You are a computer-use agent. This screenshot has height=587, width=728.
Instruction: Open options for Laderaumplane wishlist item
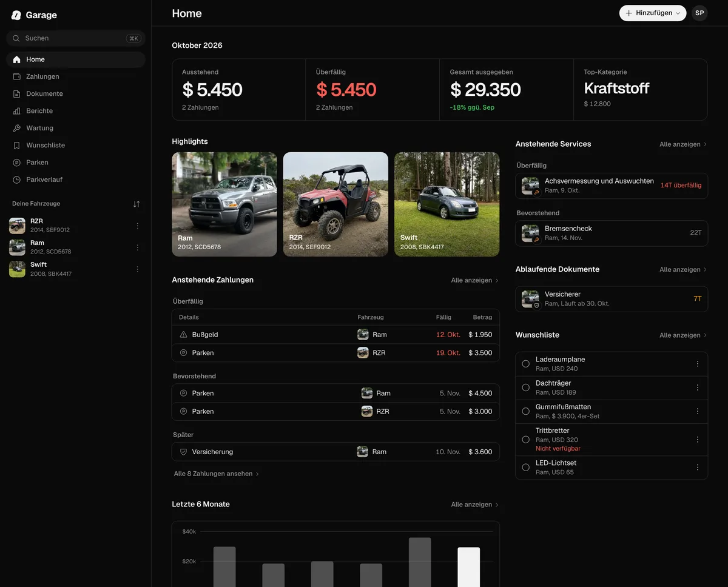[x=698, y=364]
